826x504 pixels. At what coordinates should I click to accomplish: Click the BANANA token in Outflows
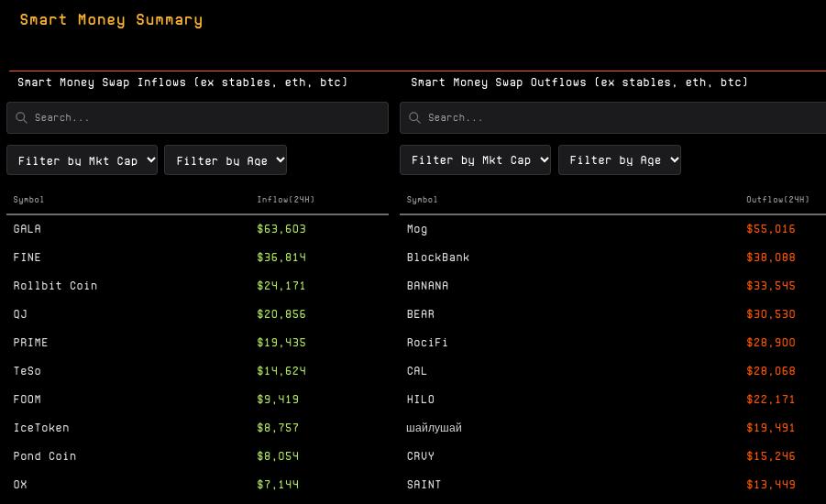[x=427, y=286]
